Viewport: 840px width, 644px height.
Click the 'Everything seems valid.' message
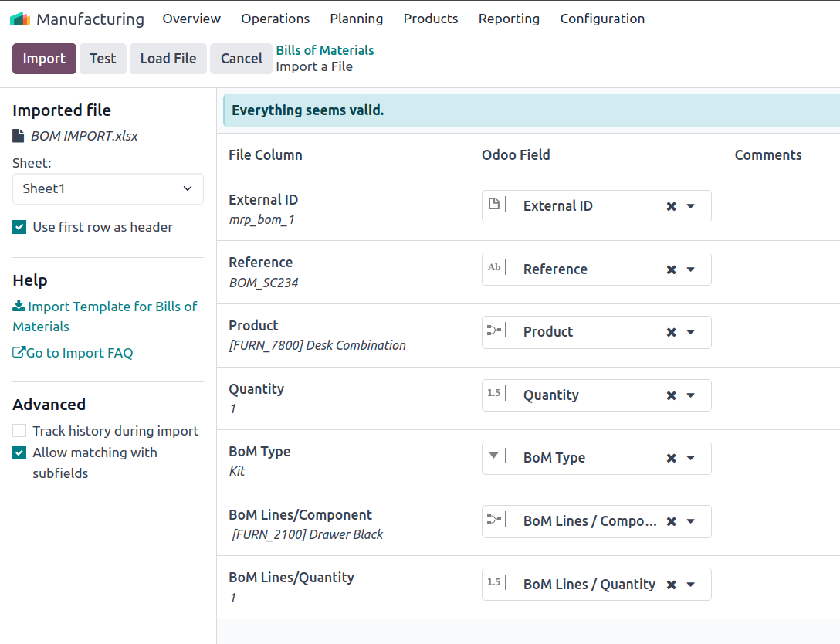click(x=307, y=110)
